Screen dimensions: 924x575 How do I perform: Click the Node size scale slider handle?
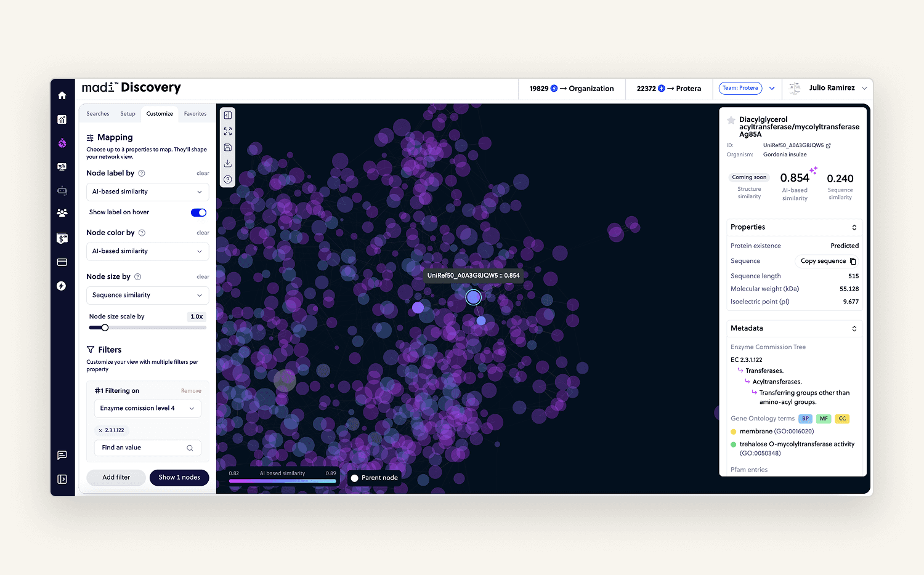point(105,328)
